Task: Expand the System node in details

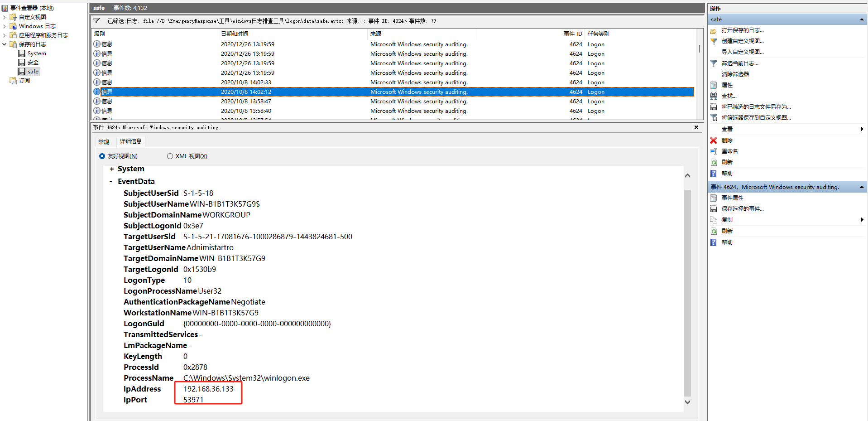Action: coord(112,169)
